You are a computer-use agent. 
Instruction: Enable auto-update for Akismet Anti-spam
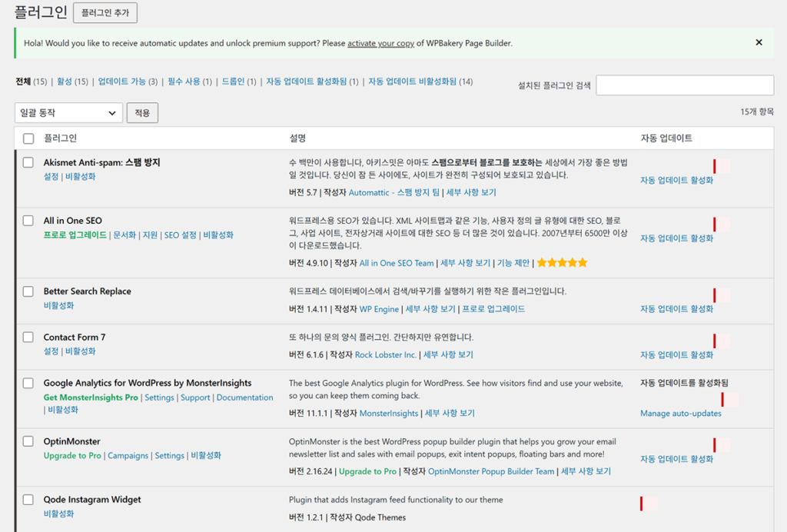pyautogui.click(x=676, y=180)
